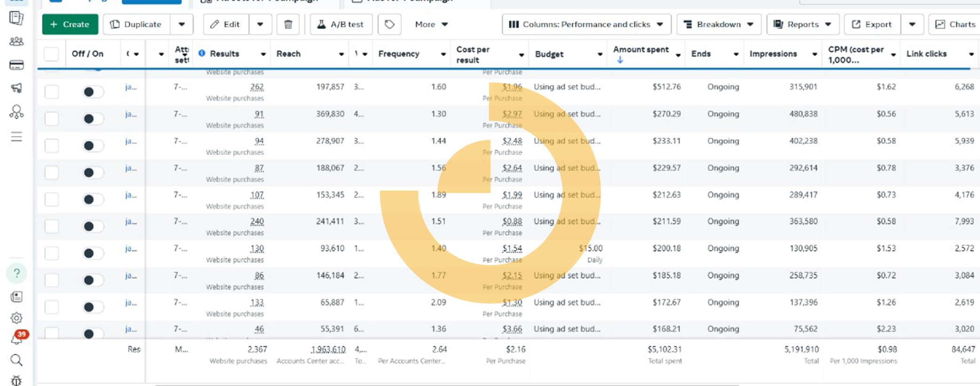Open the Link clicks column dropdown arrow

[x=972, y=55]
